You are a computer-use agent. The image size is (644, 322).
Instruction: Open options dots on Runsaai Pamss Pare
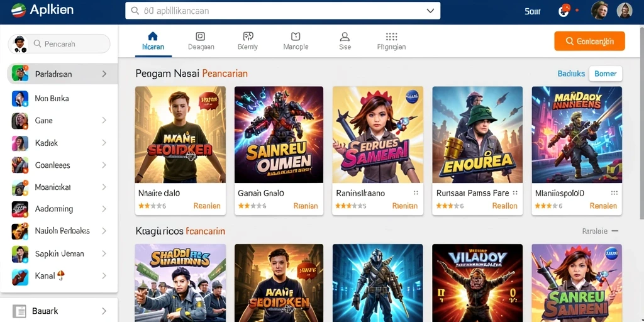(x=515, y=193)
